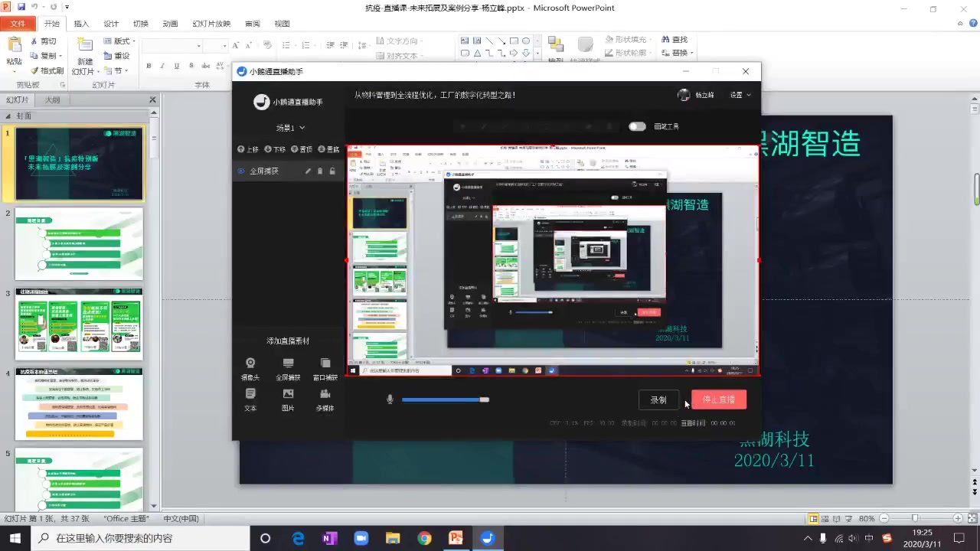Viewport: 980px width, 551px height.
Task: Click the Windows search box
Action: pos(141,538)
